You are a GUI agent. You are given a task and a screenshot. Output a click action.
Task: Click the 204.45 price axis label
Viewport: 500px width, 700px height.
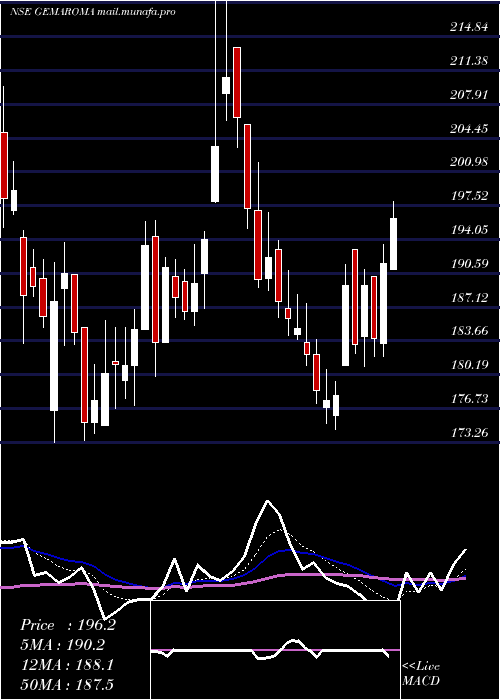(469, 129)
